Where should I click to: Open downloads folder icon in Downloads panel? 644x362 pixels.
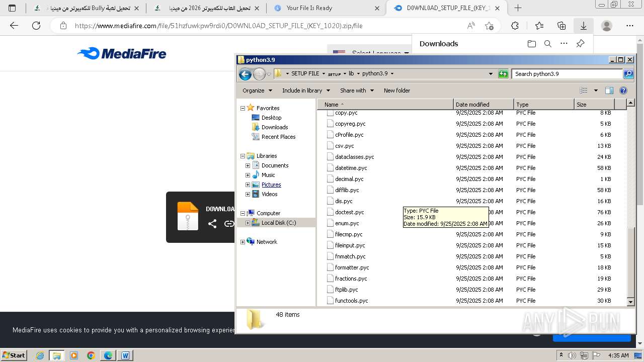click(x=532, y=44)
